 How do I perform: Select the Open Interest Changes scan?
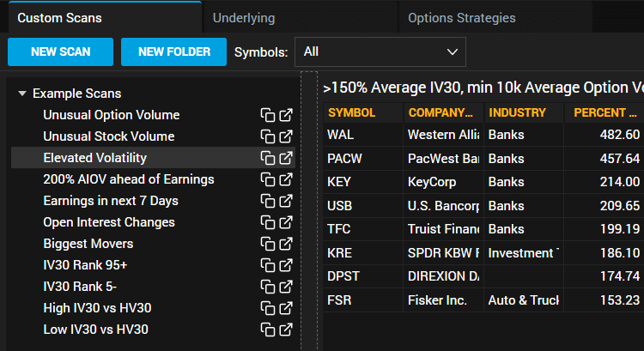tap(109, 222)
